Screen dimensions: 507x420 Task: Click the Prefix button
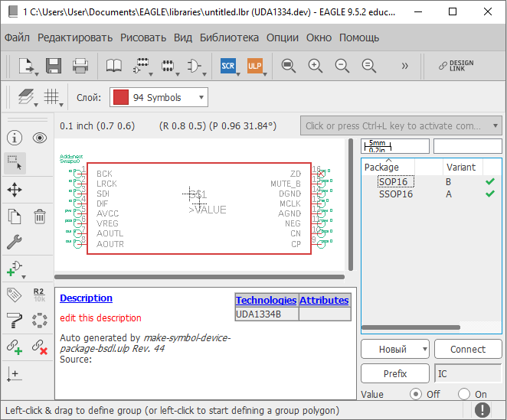click(395, 373)
